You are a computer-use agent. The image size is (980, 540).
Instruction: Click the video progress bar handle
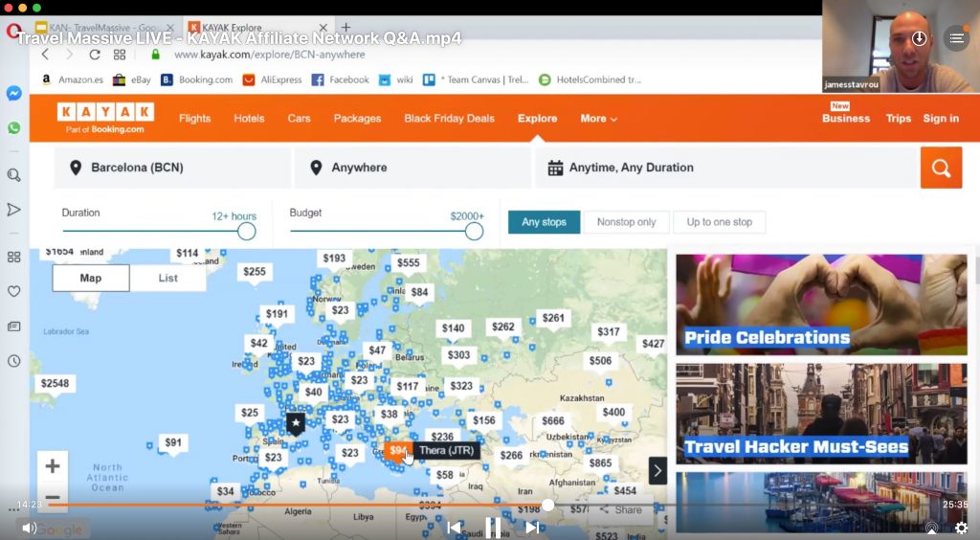point(547,505)
